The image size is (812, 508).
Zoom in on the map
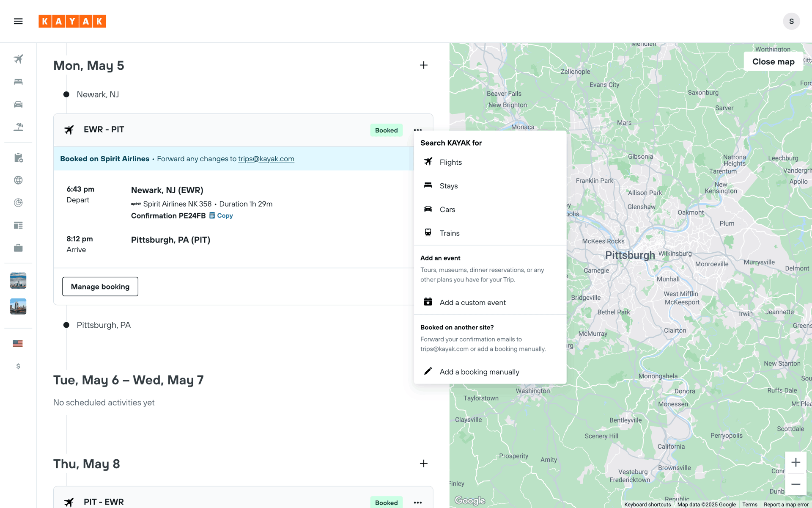[796, 462]
